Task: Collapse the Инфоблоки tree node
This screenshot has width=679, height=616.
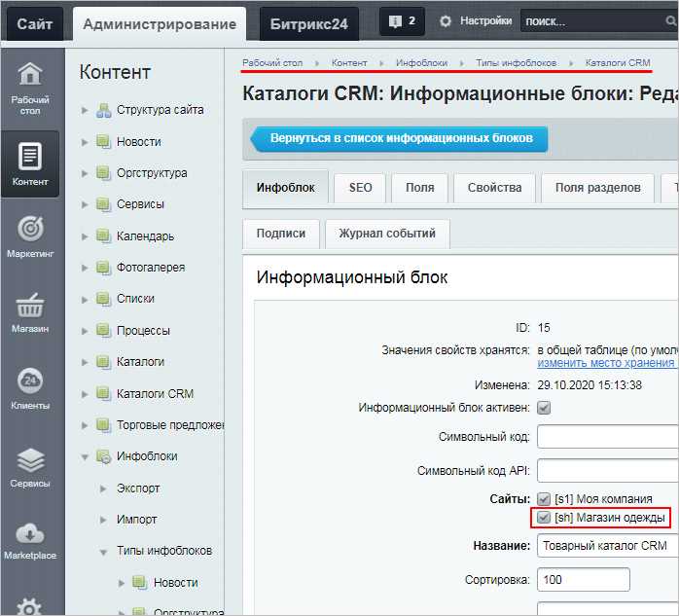Action: [x=85, y=456]
